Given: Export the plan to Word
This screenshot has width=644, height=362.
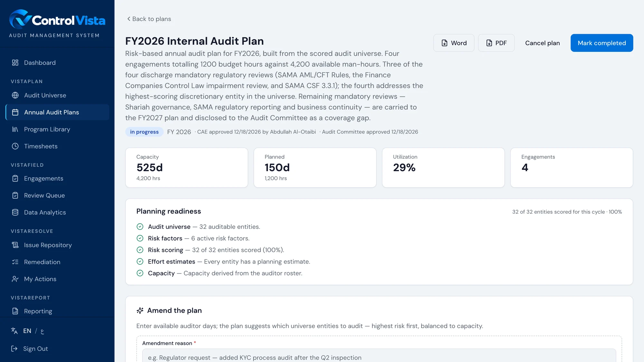Looking at the screenshot, I should 454,43.
